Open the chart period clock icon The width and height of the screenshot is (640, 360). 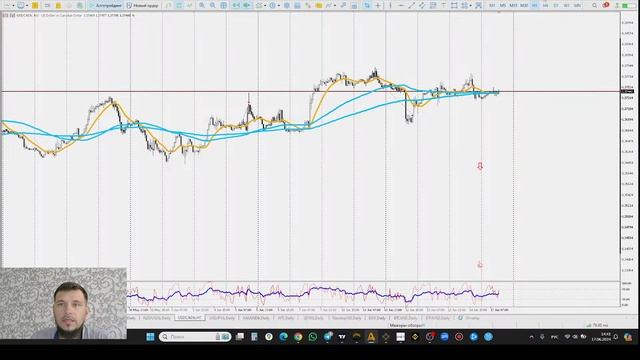tap(272, 5)
